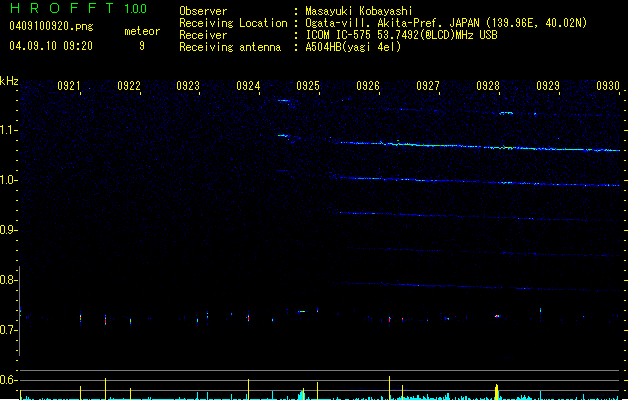Click the Receiving antenna label
The image size is (629, 400).
tap(230, 47)
